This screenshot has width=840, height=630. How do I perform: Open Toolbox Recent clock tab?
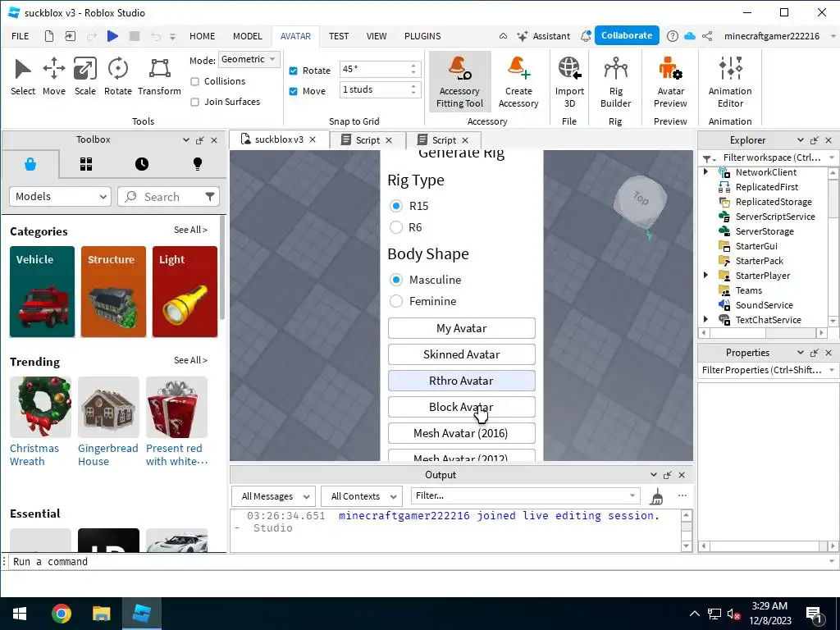(142, 164)
